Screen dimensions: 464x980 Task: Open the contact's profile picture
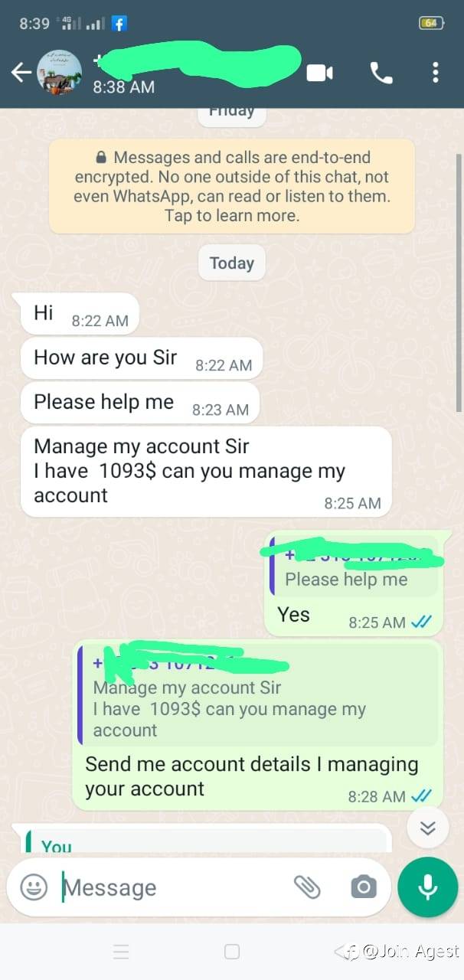click(x=59, y=73)
